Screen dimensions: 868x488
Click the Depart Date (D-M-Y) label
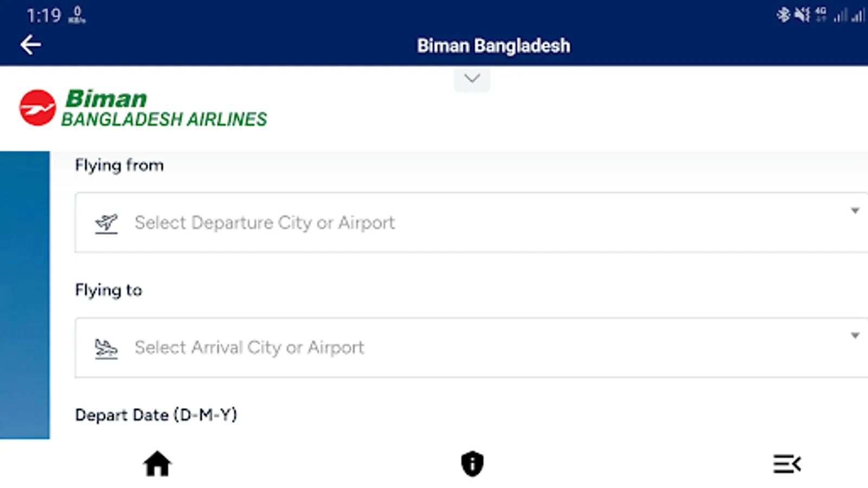(x=156, y=415)
